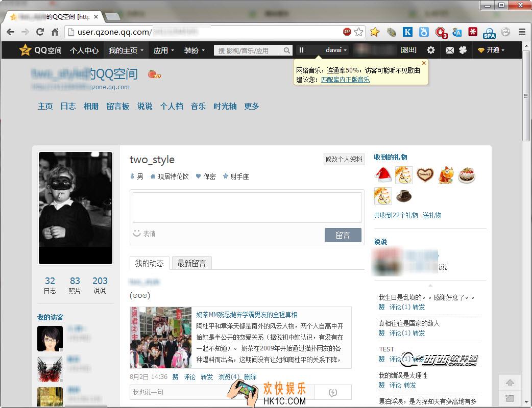Click the heart-shaped gift
The width and height of the screenshot is (532, 408).
[425, 175]
